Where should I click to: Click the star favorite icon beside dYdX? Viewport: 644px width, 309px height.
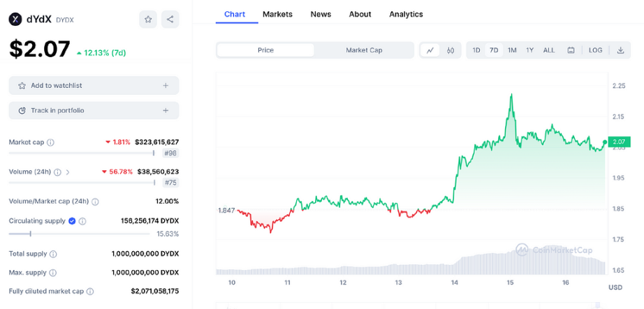pyautogui.click(x=148, y=20)
